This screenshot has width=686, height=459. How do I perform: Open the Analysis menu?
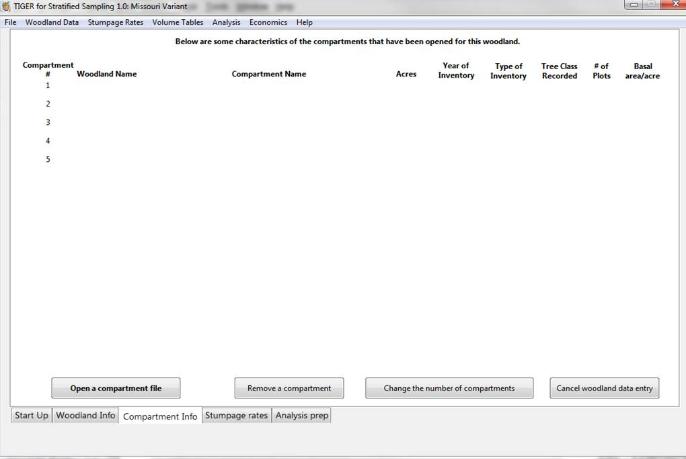click(x=226, y=22)
